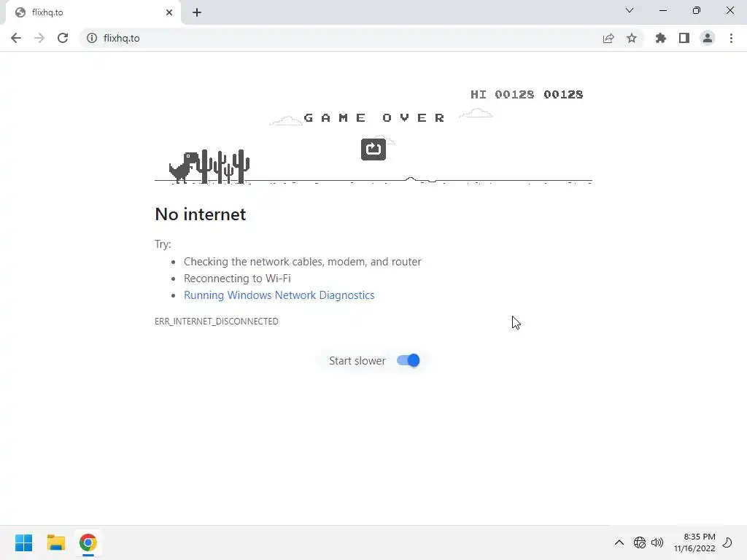The image size is (747, 560).
Task: Click the forward navigation arrow
Action: click(39, 38)
